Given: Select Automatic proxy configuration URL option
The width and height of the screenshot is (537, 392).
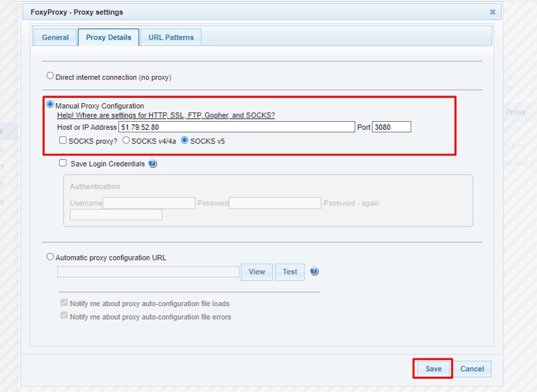Looking at the screenshot, I should [50, 257].
